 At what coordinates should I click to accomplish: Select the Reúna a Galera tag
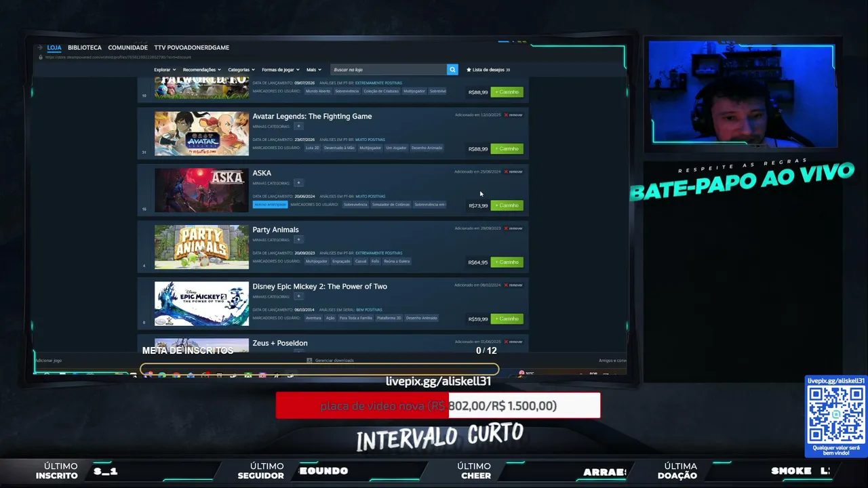(x=397, y=261)
